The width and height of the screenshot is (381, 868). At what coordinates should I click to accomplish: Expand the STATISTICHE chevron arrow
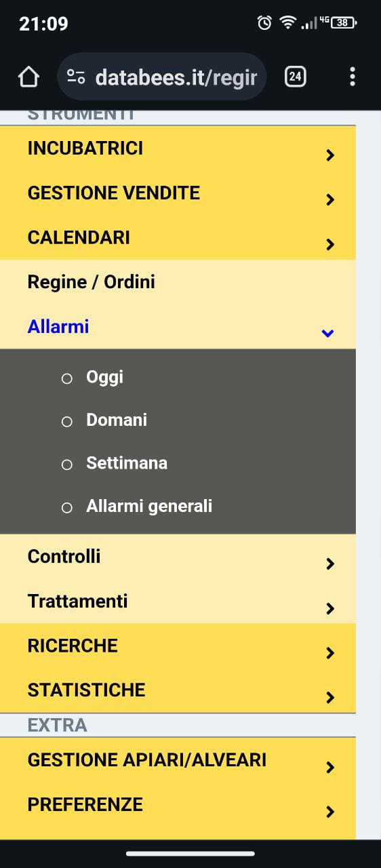tap(330, 697)
